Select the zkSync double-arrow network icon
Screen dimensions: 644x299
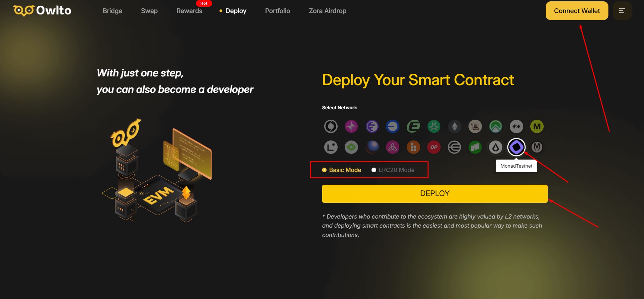coord(516,126)
